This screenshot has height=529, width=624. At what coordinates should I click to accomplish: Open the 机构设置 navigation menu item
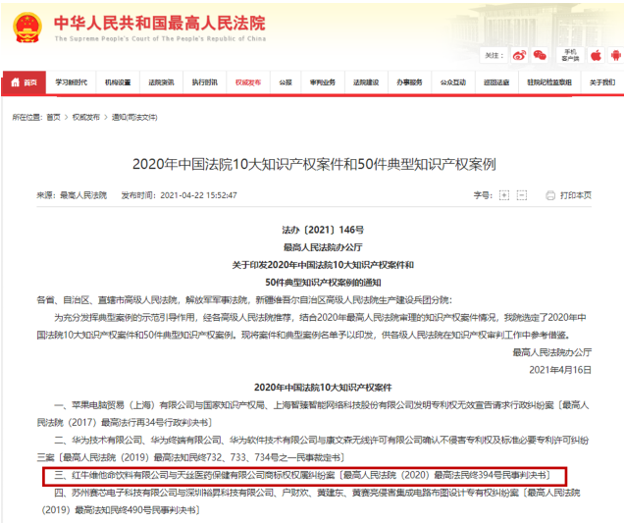(x=118, y=81)
